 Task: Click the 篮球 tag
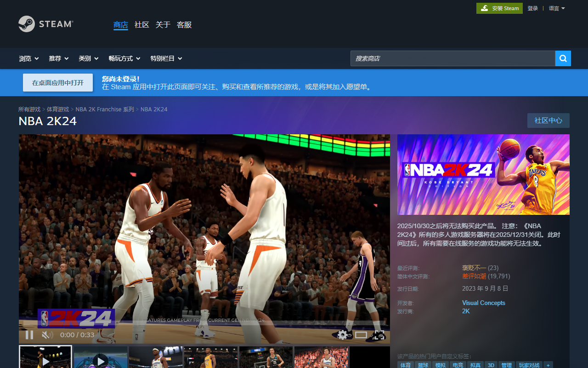[x=423, y=365]
